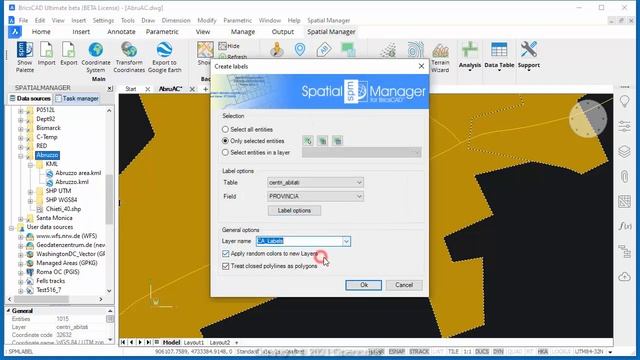
Task: Click the Cancel button in Create labels
Action: (x=404, y=285)
